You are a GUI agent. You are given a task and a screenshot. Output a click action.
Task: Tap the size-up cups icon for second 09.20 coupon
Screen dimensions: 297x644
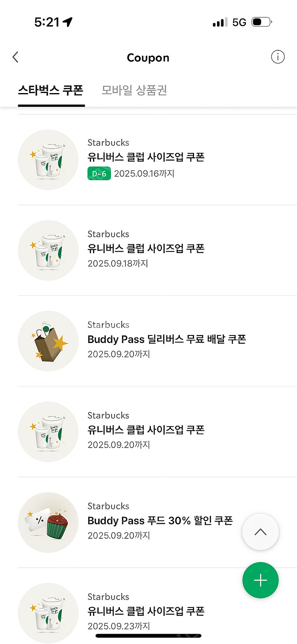coord(48,432)
